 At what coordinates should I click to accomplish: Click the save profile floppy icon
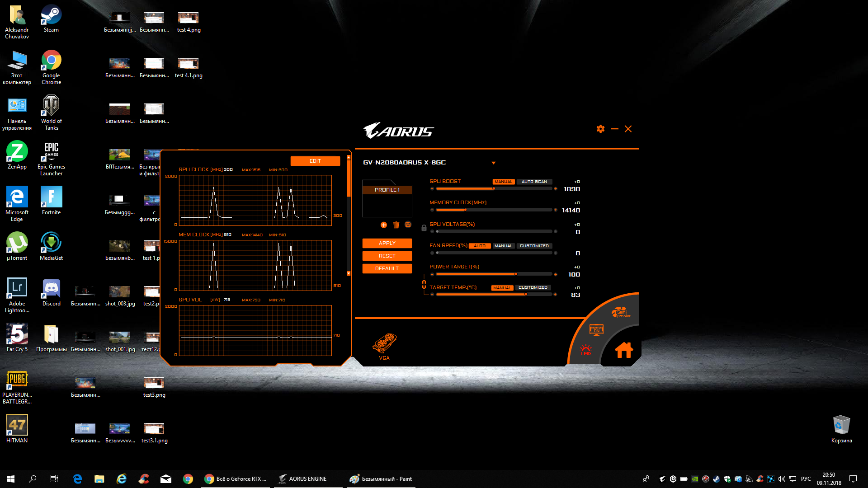tap(408, 225)
